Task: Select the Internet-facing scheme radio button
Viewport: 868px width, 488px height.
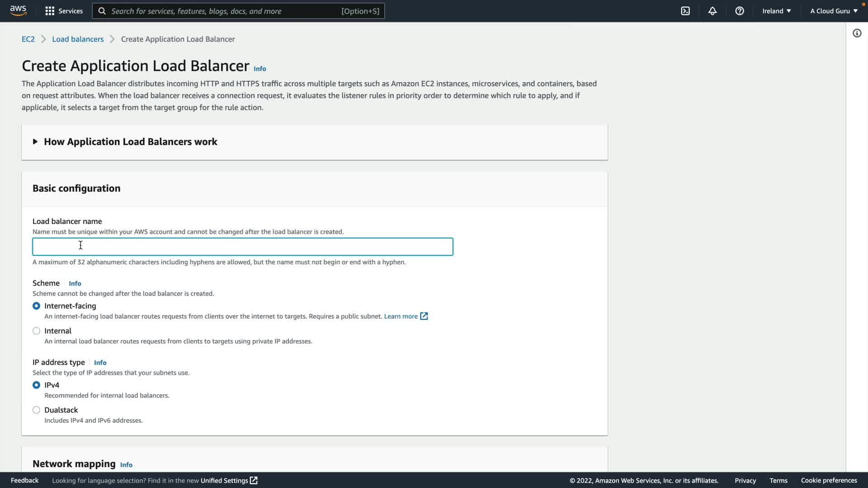Action: click(36, 306)
